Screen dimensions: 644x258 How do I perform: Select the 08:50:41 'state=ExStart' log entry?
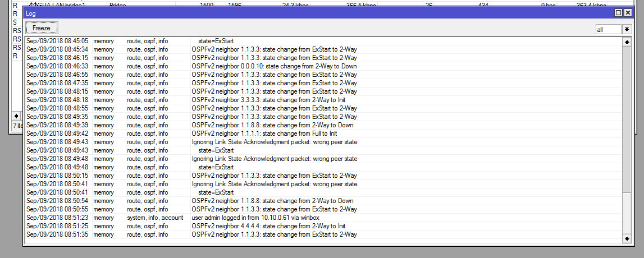[323, 192]
